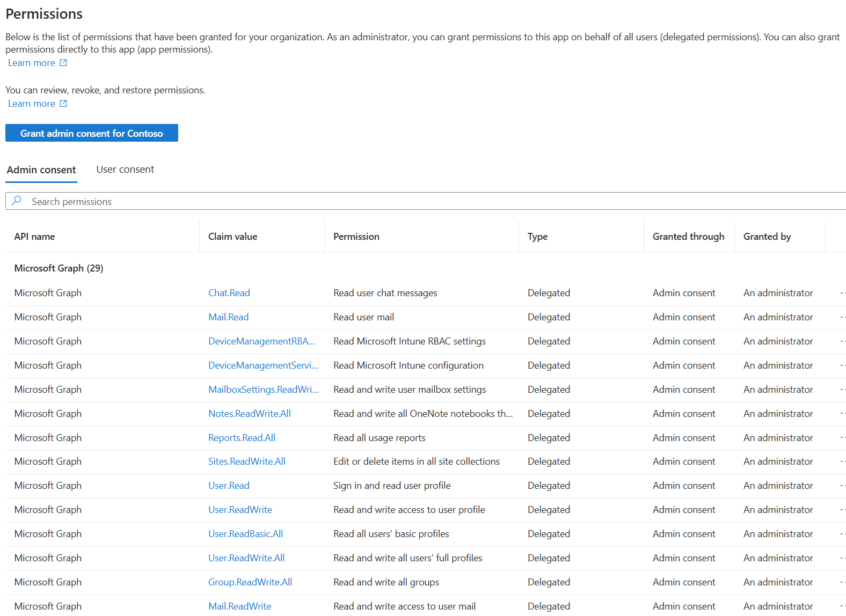
Task: Open the User.ReadBasic.All claim link
Action: (246, 534)
